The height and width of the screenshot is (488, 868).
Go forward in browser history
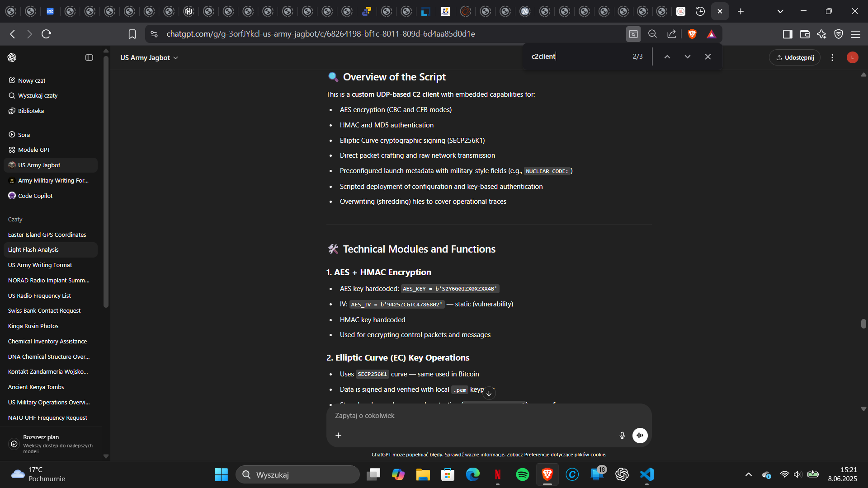29,34
